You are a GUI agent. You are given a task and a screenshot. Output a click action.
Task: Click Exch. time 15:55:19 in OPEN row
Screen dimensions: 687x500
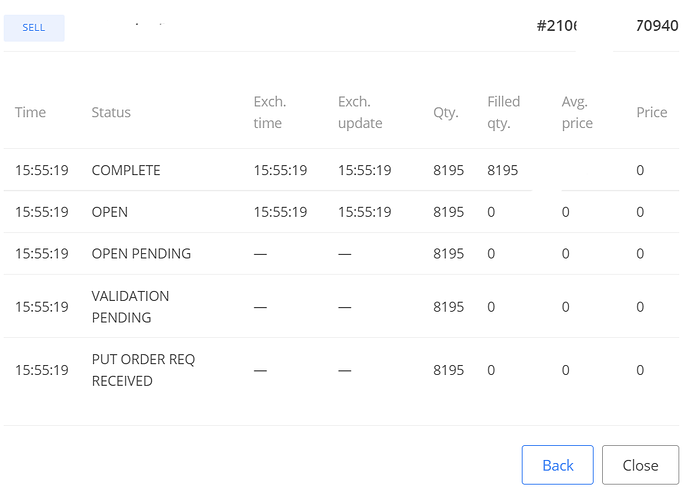coord(280,212)
